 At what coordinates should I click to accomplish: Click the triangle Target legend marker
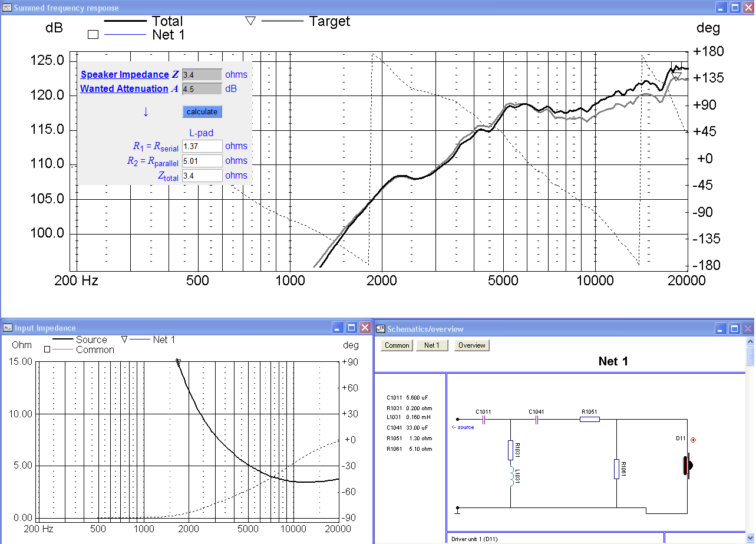coord(250,21)
